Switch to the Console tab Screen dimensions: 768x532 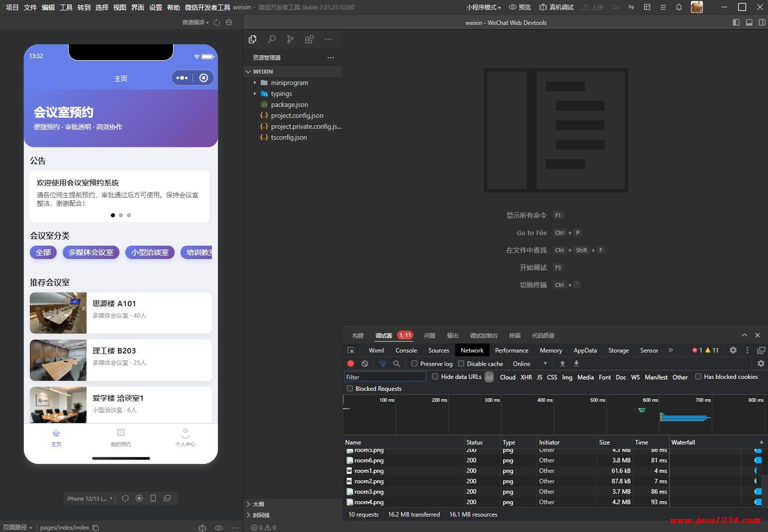406,350
